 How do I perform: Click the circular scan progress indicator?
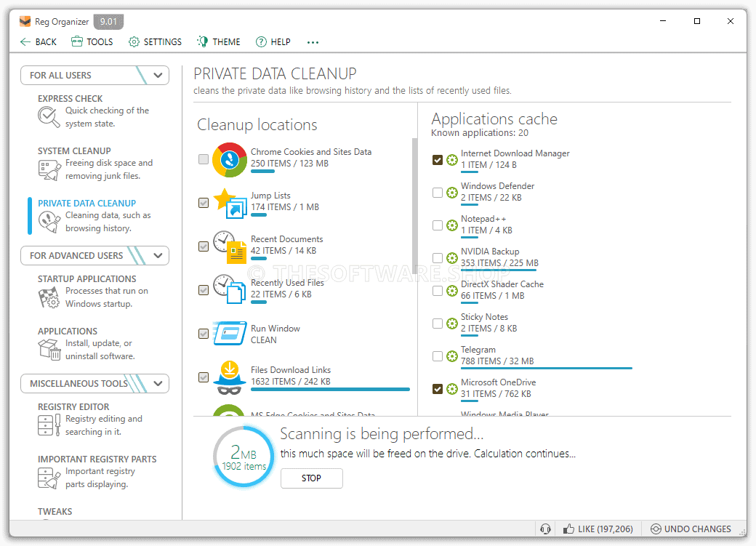click(244, 457)
